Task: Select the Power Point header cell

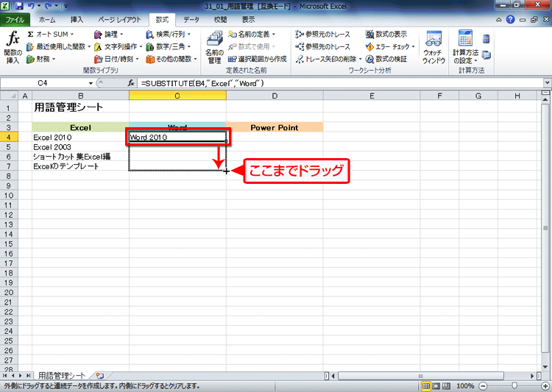Action: click(x=275, y=127)
